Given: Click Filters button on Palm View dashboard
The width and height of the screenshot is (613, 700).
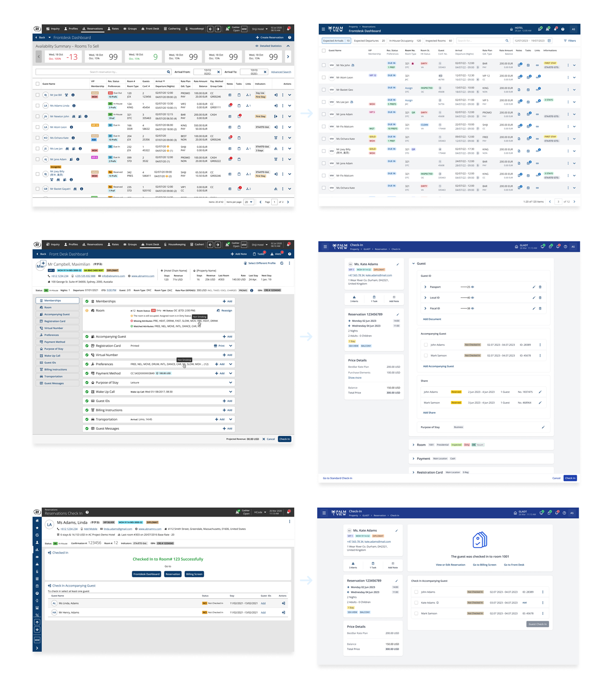Looking at the screenshot, I should (x=570, y=41).
